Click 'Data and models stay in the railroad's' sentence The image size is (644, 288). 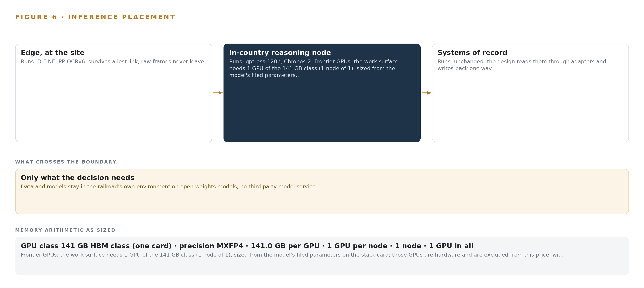coord(169,186)
